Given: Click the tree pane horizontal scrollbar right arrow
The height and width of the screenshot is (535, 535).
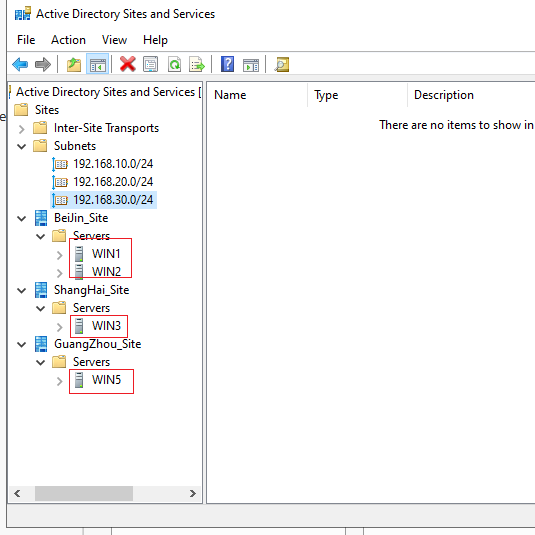Looking at the screenshot, I should point(193,493).
